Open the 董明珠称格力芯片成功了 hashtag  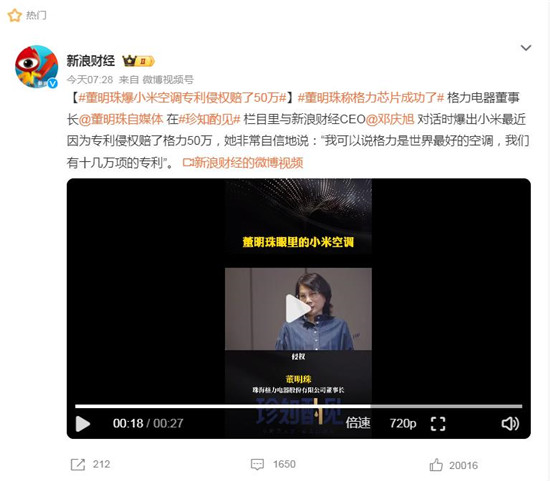[x=371, y=98]
